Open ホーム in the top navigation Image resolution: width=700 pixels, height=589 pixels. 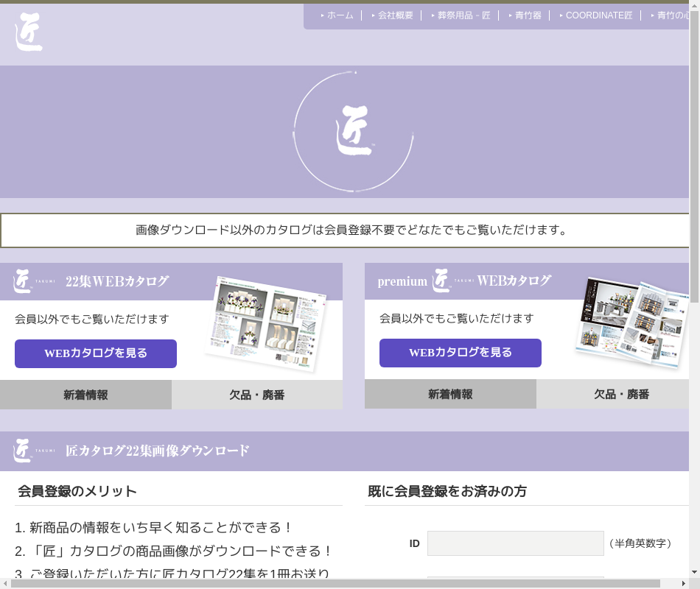coord(340,15)
